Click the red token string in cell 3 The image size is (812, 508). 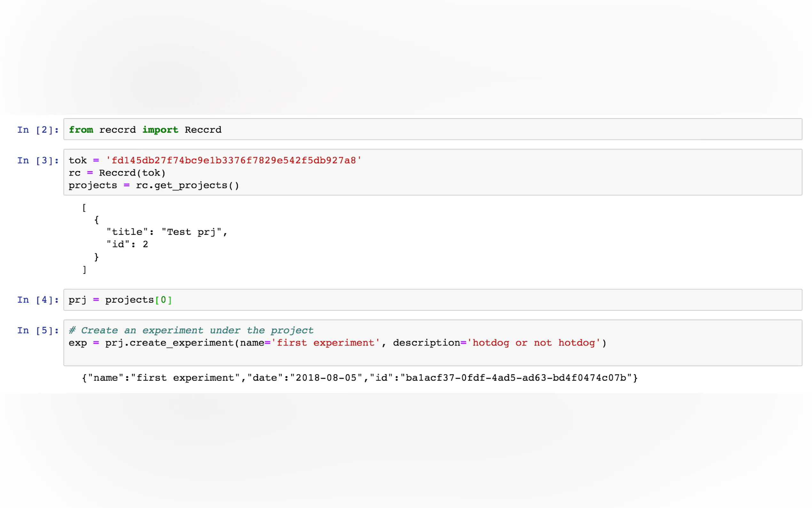point(233,161)
